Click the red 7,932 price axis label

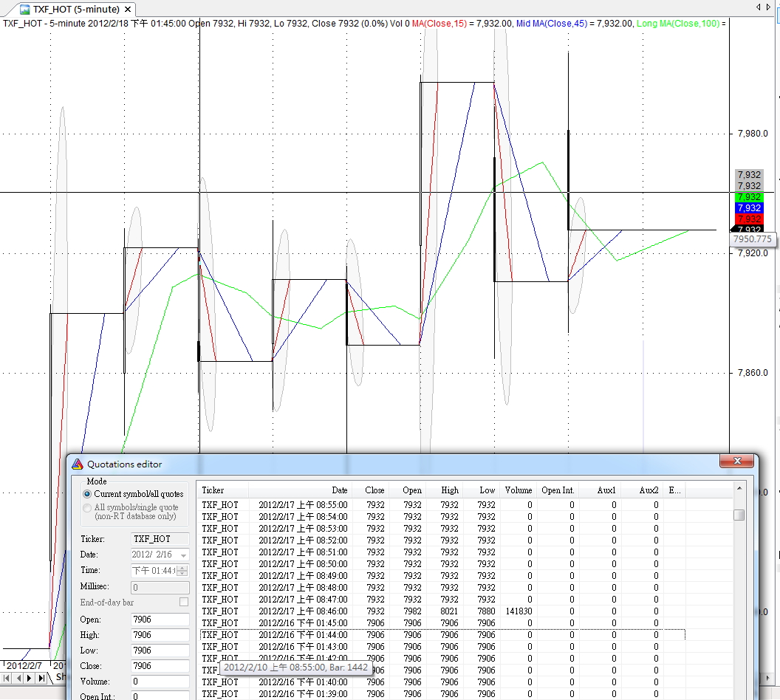point(749,219)
